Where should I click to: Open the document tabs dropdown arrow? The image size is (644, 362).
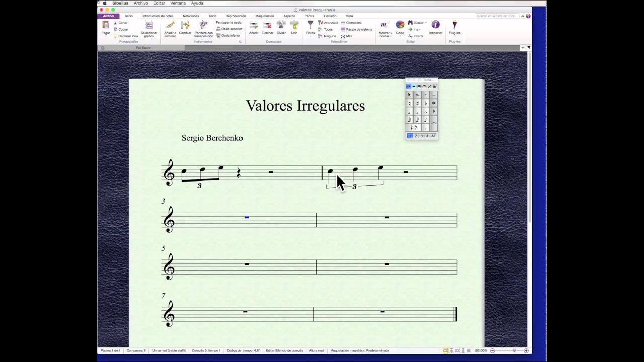529,47
